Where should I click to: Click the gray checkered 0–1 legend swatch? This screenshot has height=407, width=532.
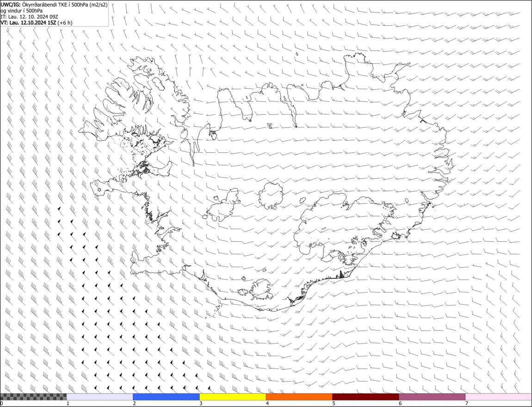click(33, 396)
